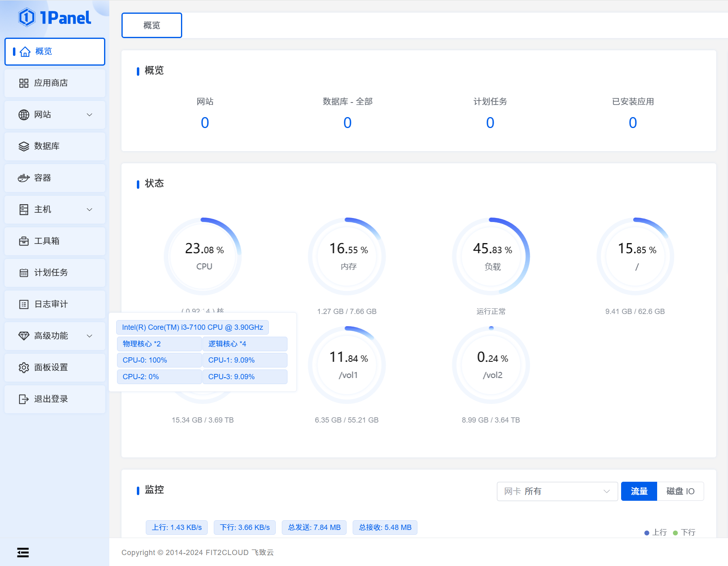The image size is (728, 566).
Task: Click the 退出登录 exit icon
Action: click(24, 399)
